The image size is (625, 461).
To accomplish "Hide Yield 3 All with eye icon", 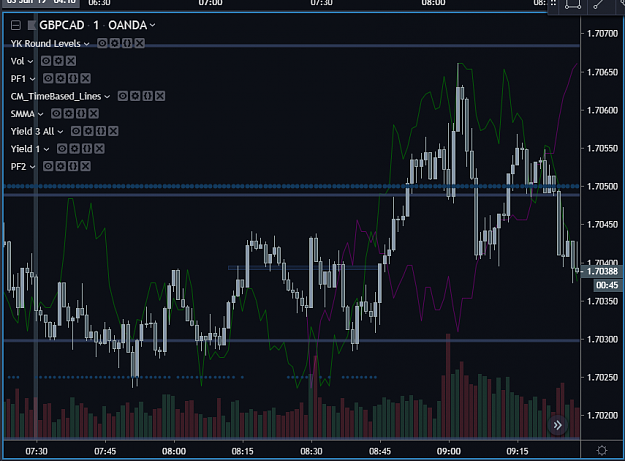I will 76,131.
